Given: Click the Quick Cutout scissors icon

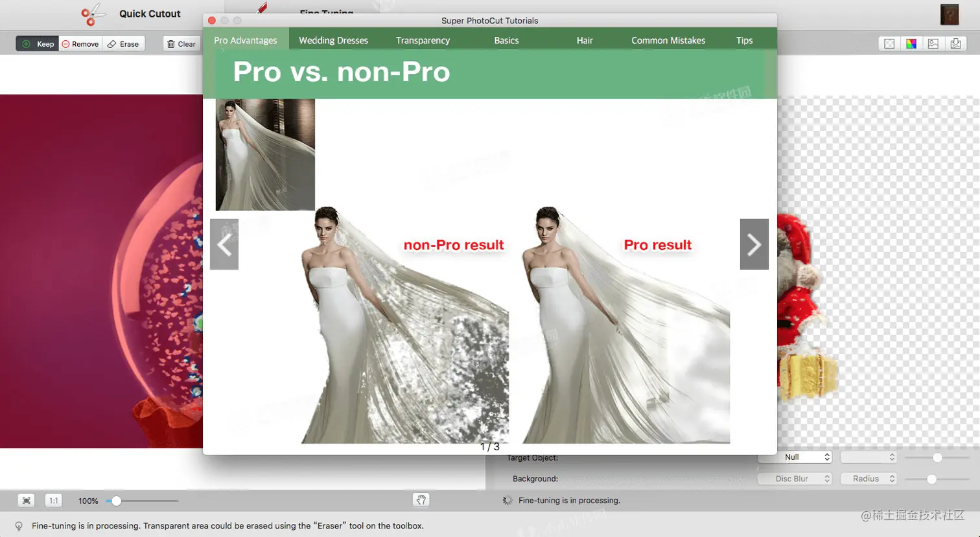Looking at the screenshot, I should pyautogui.click(x=93, y=14).
